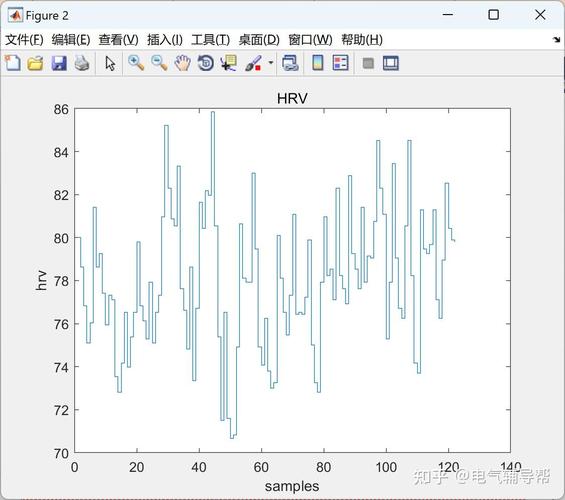The height and width of the screenshot is (500, 565).
Task: Close the Figure 2 window
Action: pos(540,15)
